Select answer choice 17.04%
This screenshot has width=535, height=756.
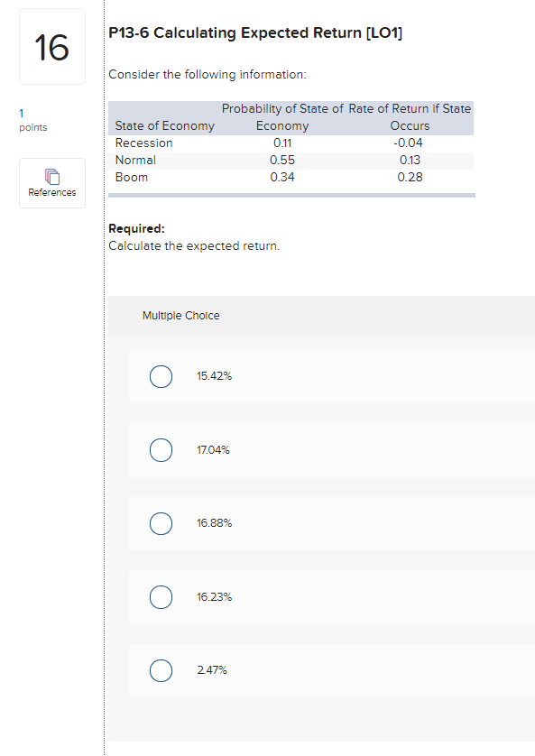161,449
